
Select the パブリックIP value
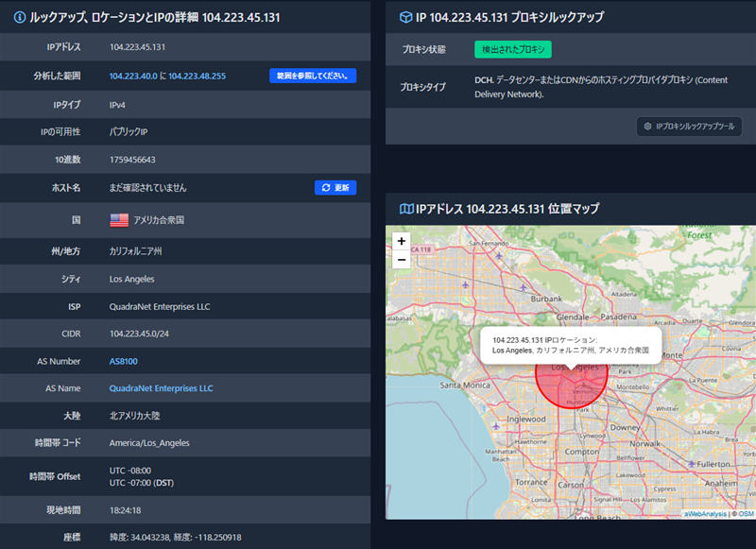pos(129,132)
